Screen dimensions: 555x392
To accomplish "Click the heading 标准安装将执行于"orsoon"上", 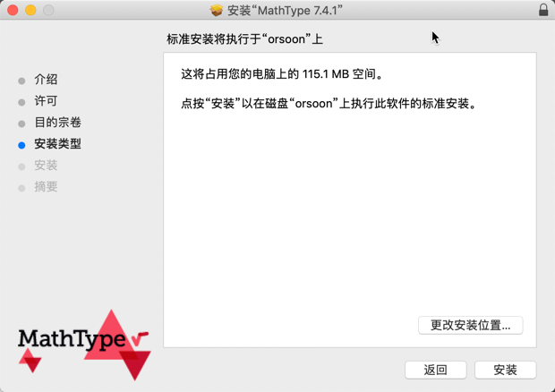I will pos(244,38).
